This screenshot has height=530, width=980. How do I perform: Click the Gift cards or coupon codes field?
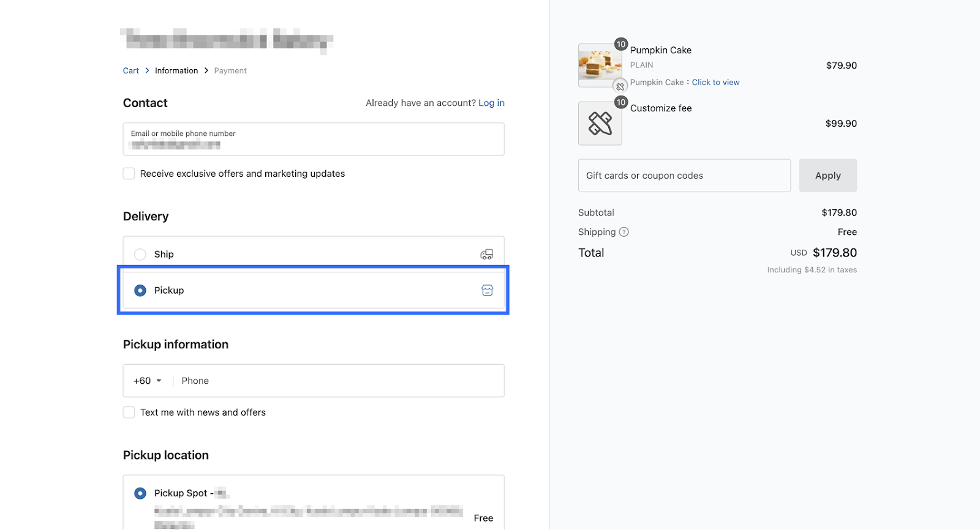click(x=684, y=176)
